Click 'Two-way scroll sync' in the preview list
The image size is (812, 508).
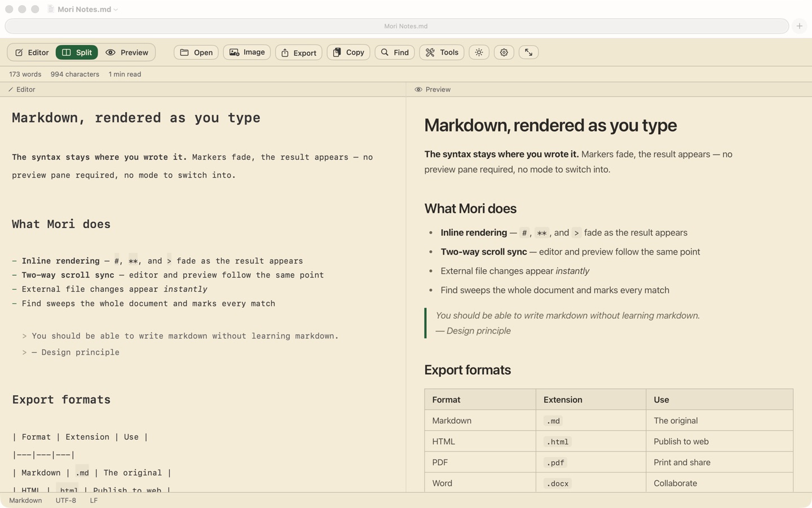click(x=484, y=252)
